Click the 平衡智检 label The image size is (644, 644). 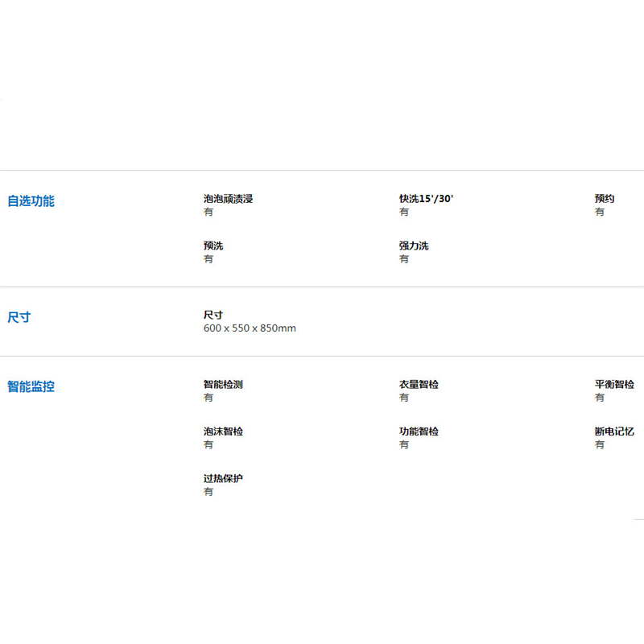614,385
